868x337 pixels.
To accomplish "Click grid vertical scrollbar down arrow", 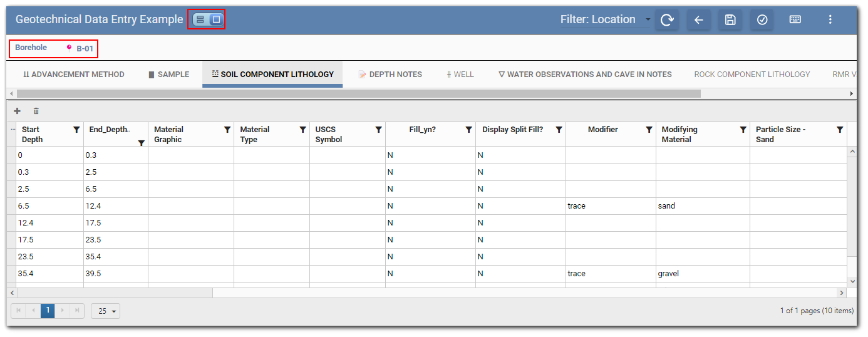I will point(852,282).
